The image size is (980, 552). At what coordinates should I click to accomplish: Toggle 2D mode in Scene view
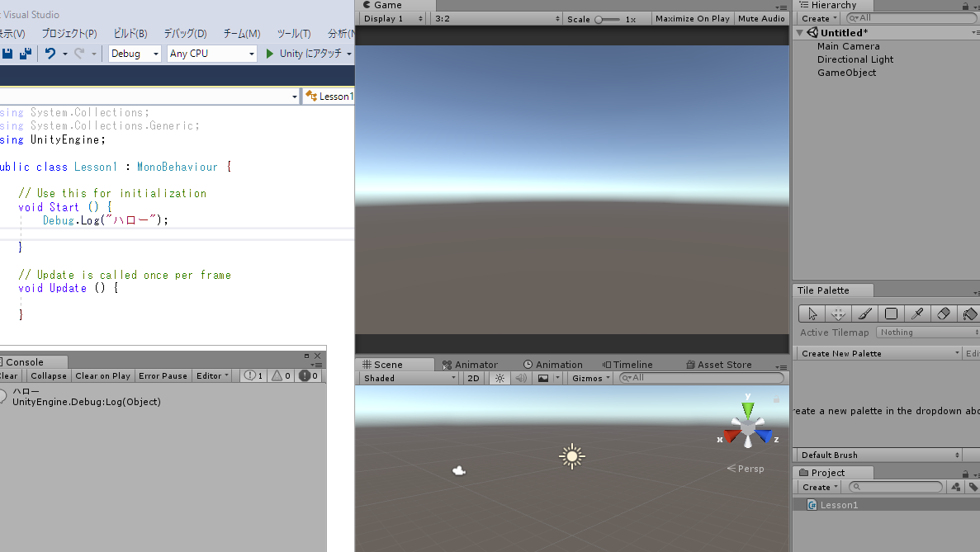tap(473, 379)
